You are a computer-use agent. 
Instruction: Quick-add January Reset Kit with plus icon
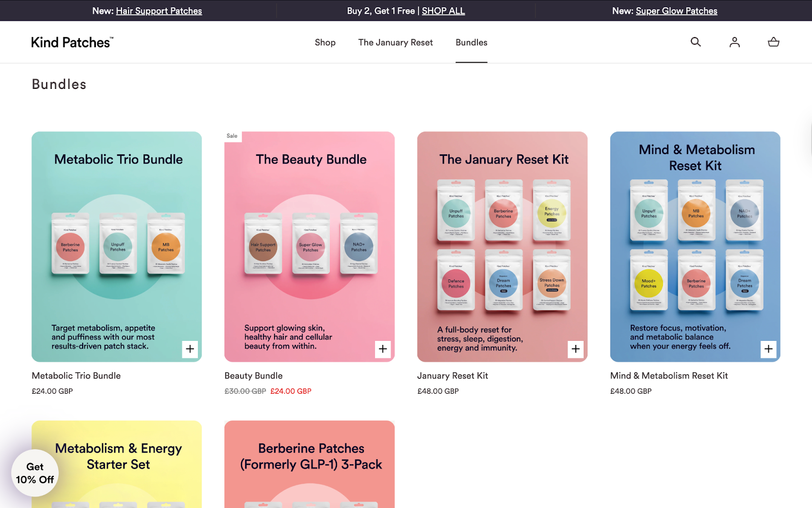point(576,349)
